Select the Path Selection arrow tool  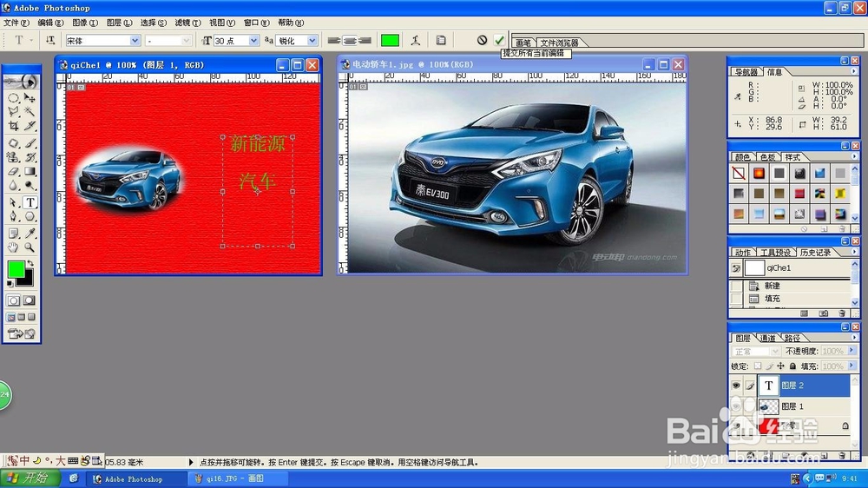point(14,202)
